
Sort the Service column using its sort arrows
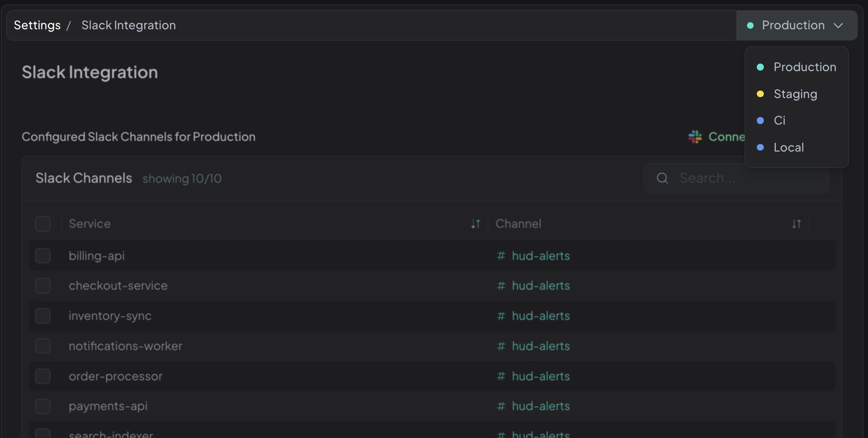point(475,224)
